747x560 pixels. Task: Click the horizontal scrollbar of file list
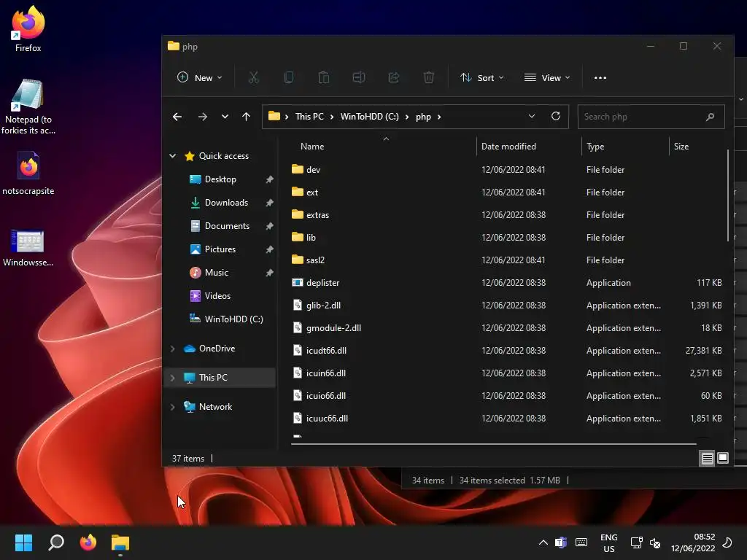tap(494, 443)
